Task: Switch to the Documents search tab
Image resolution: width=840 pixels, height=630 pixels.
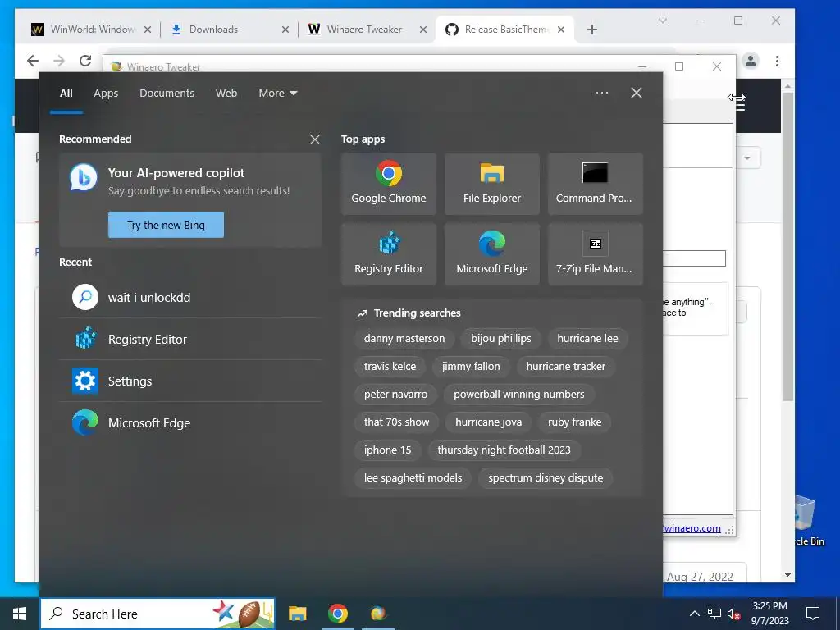Action: pyautogui.click(x=167, y=94)
